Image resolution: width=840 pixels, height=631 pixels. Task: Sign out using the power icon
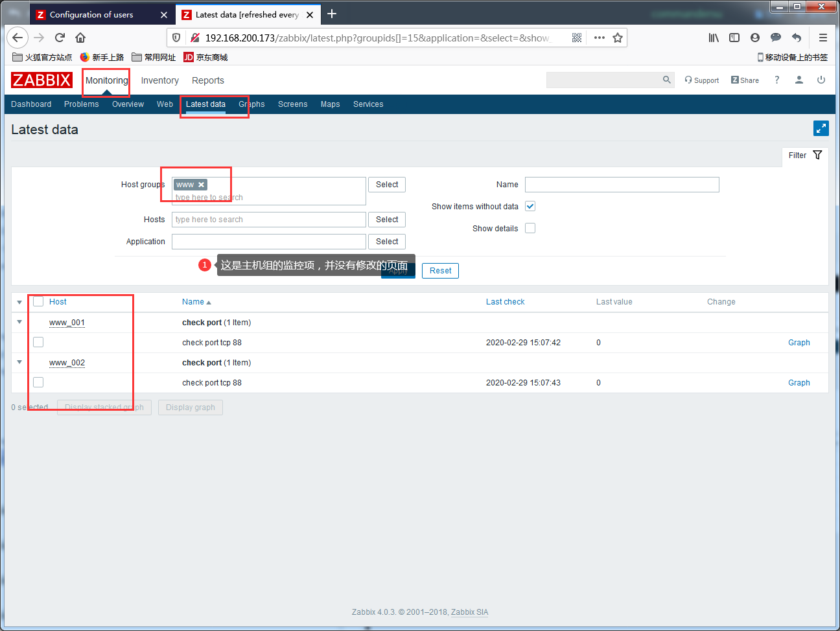[821, 80]
